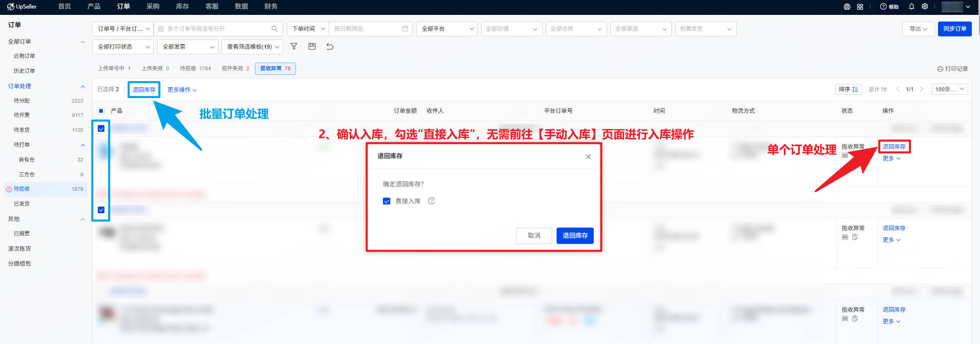Image resolution: width=980 pixels, height=344 pixels.
Task: Open the 包裹类型 dropdown
Action: [706, 29]
